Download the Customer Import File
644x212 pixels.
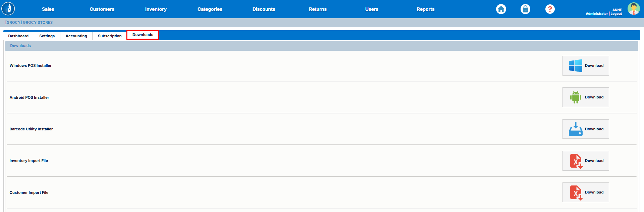585,193
